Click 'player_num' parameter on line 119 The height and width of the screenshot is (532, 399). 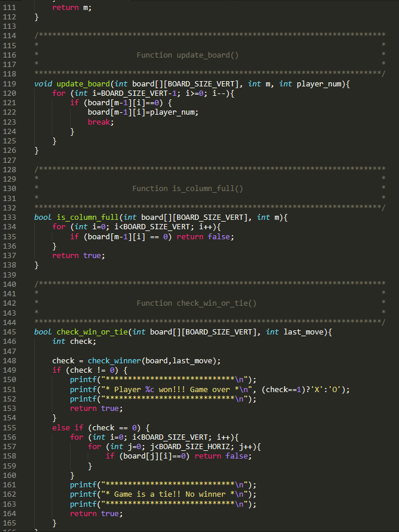(318, 84)
